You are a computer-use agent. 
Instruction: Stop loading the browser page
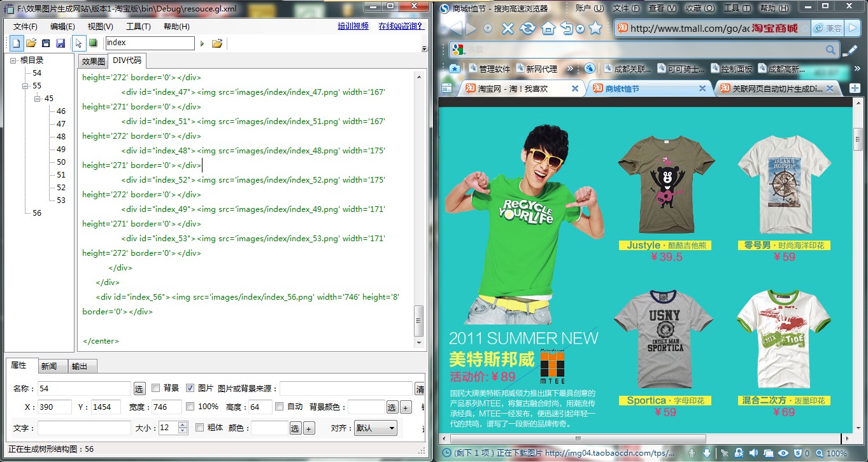pos(508,29)
